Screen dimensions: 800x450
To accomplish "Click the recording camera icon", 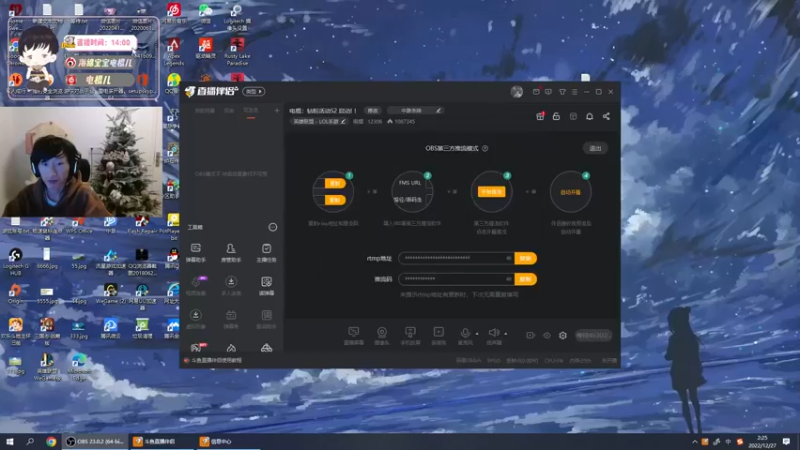I will click(531, 335).
